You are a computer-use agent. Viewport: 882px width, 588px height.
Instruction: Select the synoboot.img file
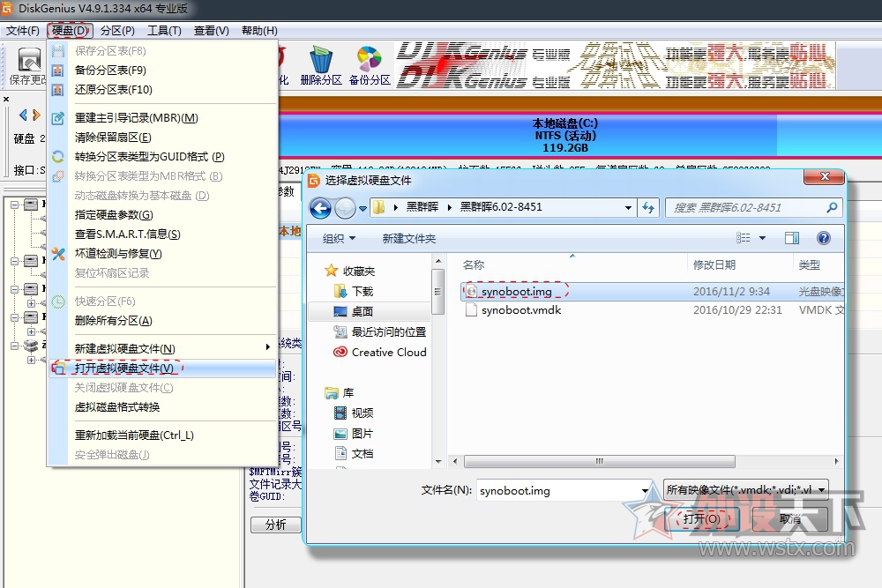(653, 291)
